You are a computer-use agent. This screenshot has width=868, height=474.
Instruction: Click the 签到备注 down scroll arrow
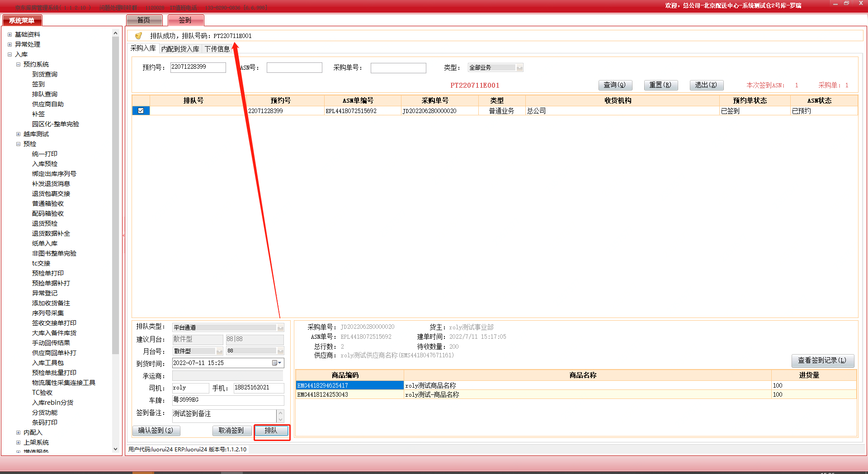280,419
